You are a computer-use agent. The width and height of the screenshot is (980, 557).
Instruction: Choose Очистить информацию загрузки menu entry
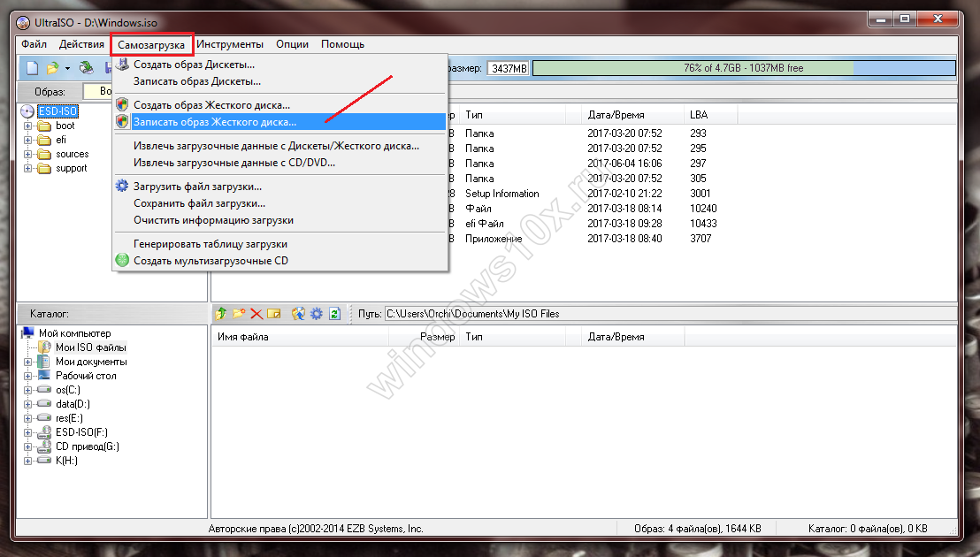pos(279,220)
